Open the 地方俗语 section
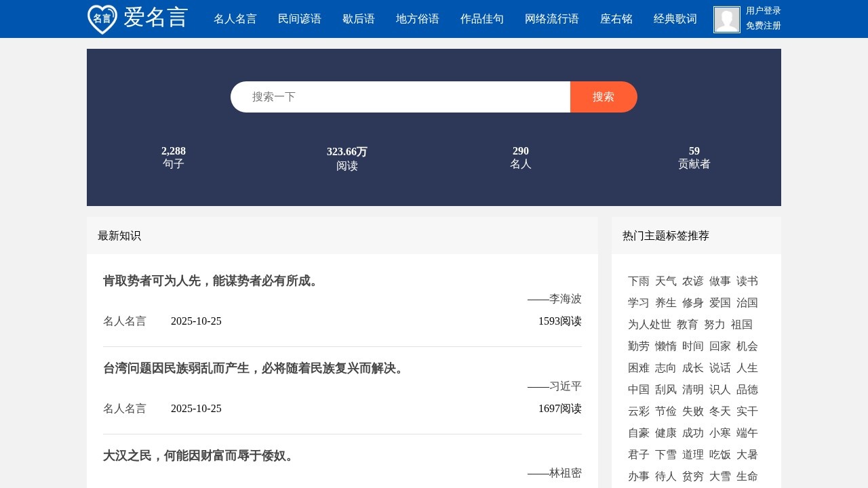This screenshot has height=488, width=868. tap(417, 19)
